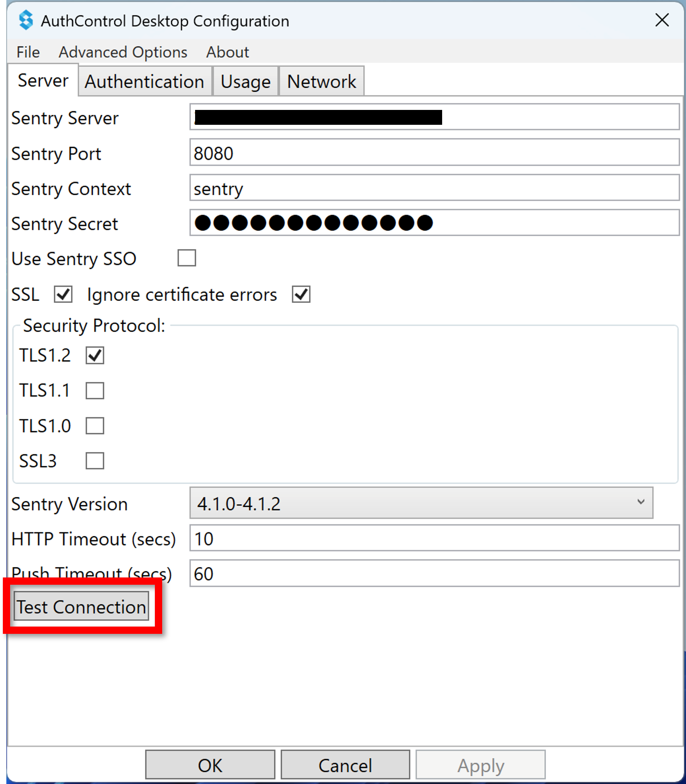The height and width of the screenshot is (784, 686).
Task: Enable the SSL3 protocol checkbox
Action: tap(95, 461)
